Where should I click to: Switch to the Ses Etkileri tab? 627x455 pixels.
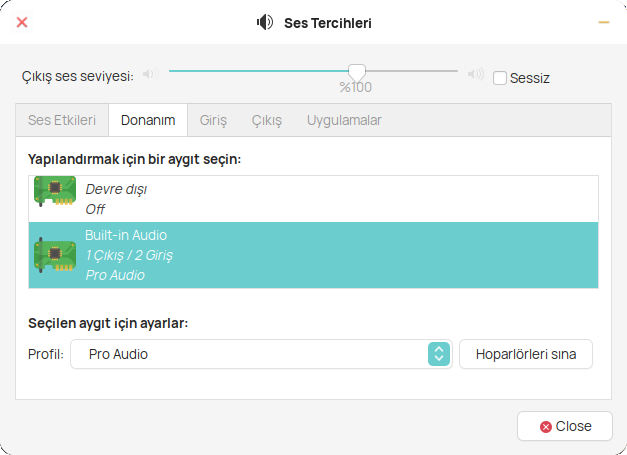(62, 120)
